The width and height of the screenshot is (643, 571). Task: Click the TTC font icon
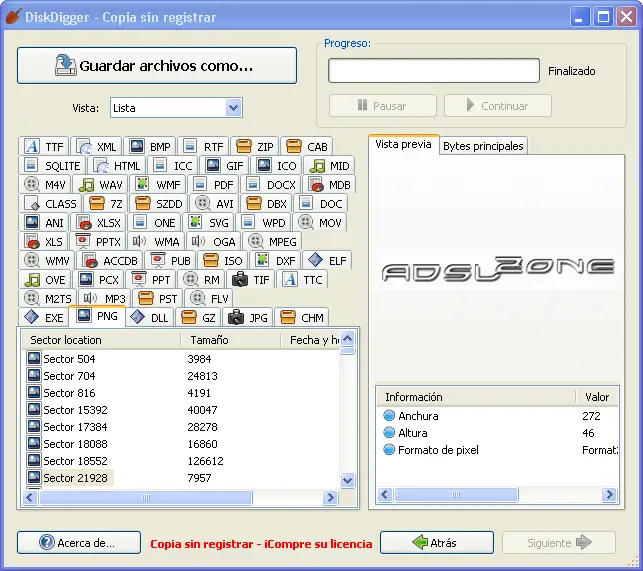tap(290, 279)
